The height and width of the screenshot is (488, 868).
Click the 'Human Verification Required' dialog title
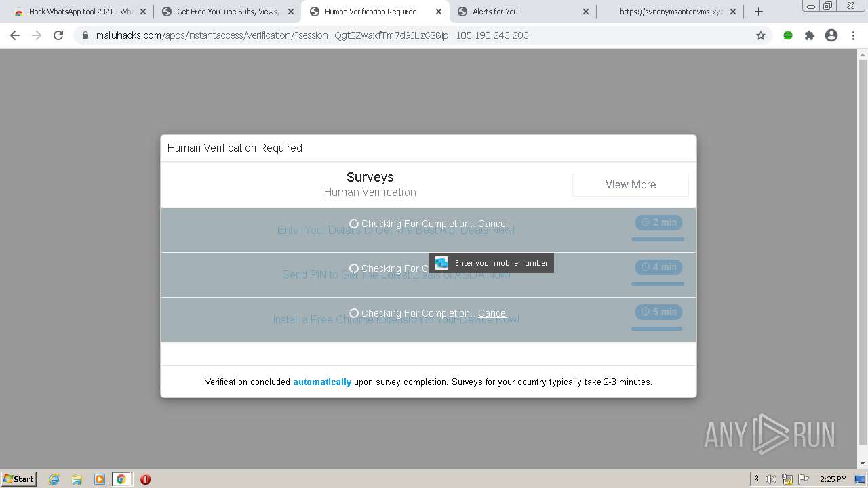point(235,148)
